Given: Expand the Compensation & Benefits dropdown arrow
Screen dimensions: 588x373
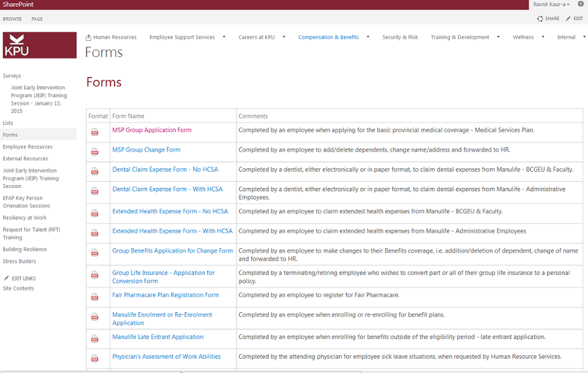Looking at the screenshot, I should click(367, 37).
